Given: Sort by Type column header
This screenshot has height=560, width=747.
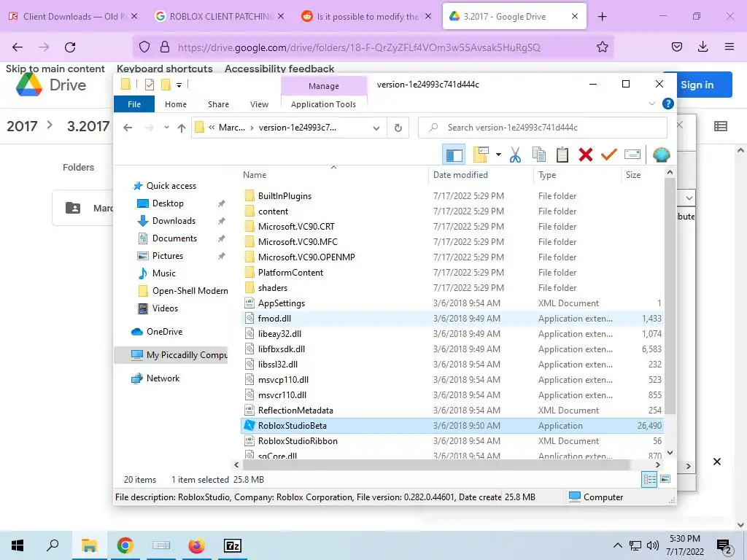Looking at the screenshot, I should [x=547, y=175].
